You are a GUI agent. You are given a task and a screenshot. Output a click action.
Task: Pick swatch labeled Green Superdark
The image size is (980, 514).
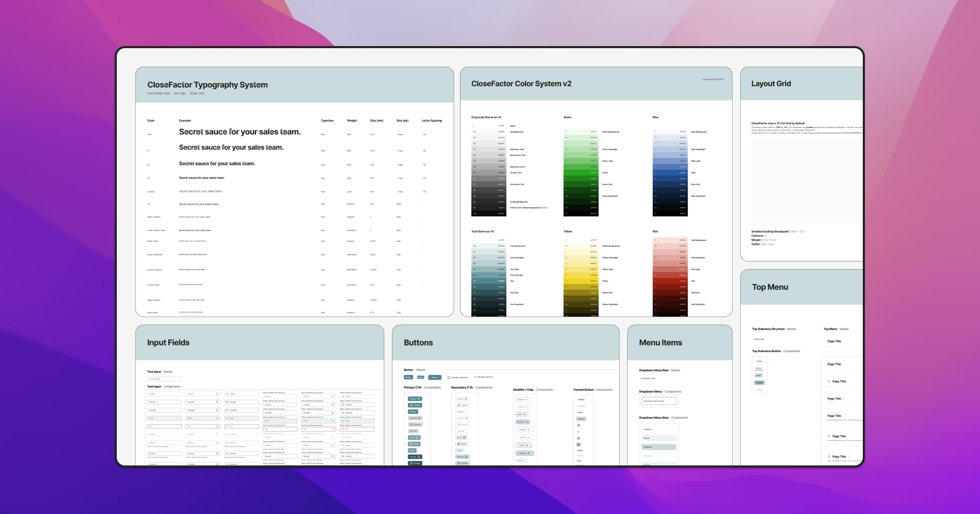[x=581, y=196]
